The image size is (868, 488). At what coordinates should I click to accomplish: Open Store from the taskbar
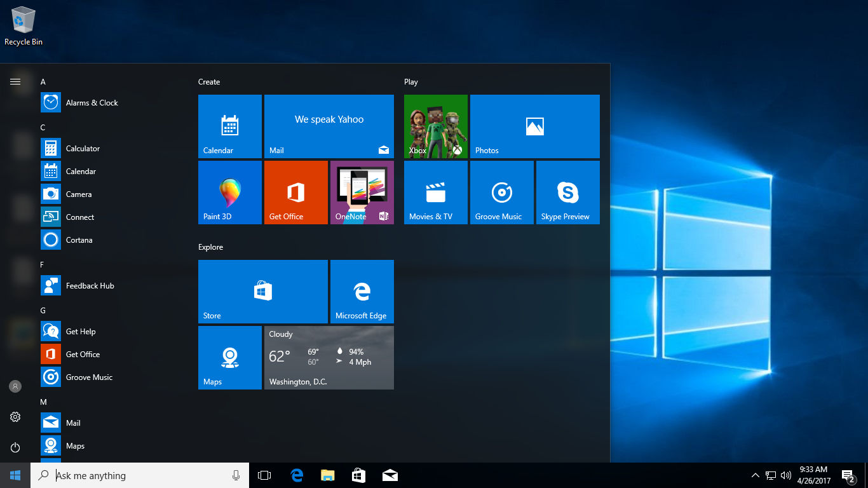[358, 475]
